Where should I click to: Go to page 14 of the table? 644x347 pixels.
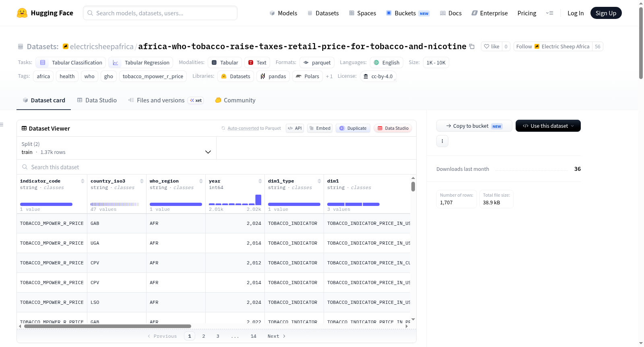coord(254,336)
